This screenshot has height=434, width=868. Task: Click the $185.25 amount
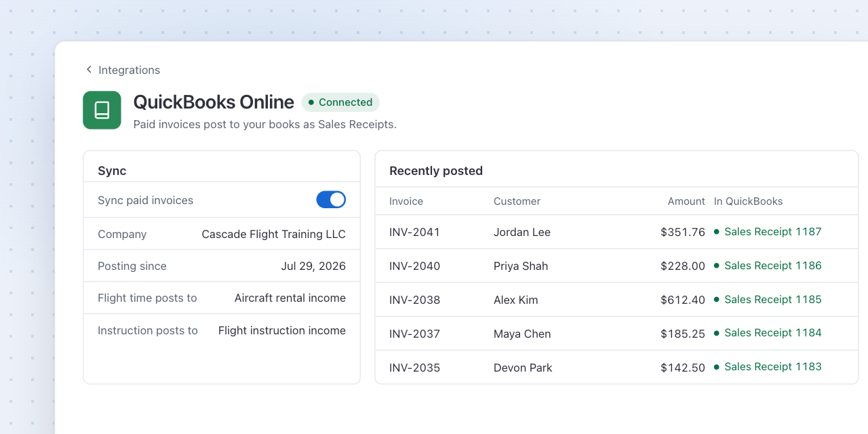coord(683,334)
